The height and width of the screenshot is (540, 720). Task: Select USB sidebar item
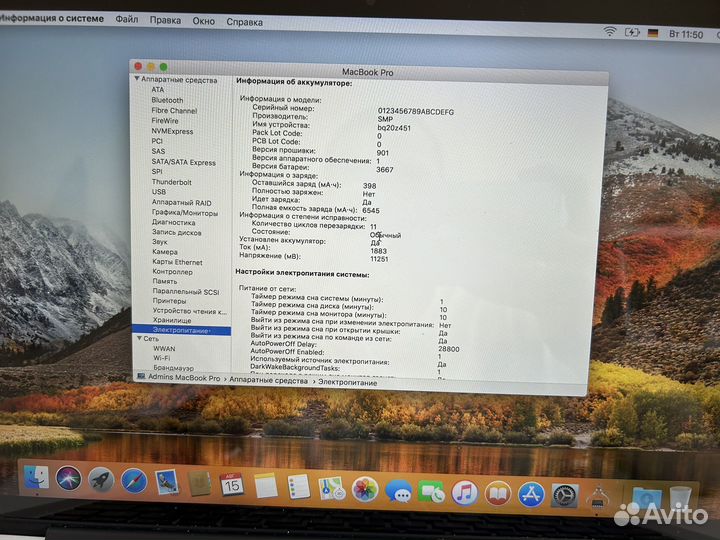(159, 191)
